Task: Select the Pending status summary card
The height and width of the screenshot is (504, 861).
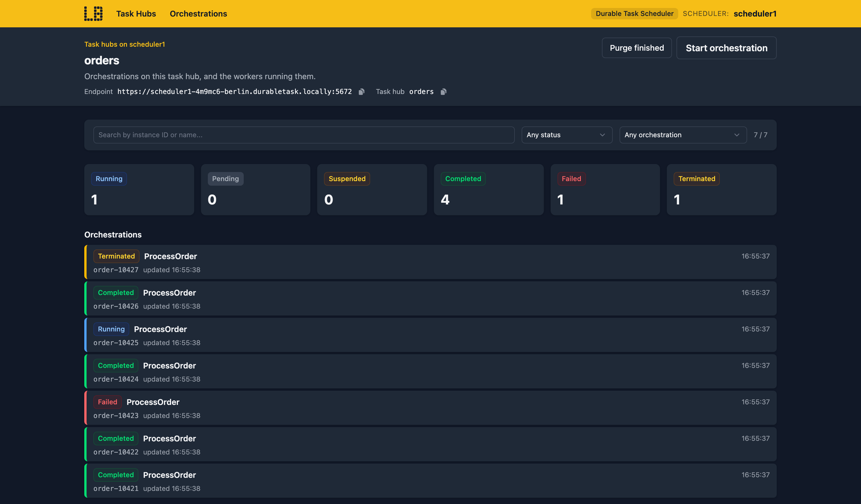Action: (256, 190)
